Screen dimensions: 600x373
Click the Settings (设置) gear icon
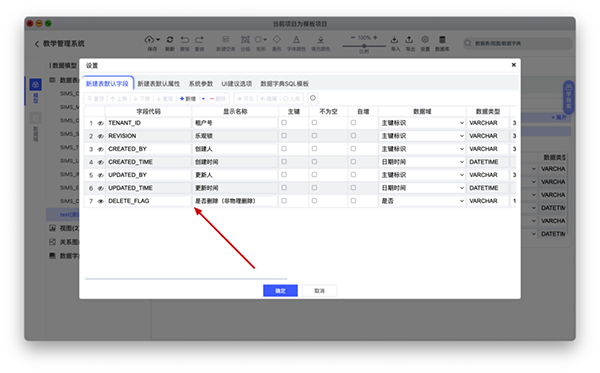(425, 39)
